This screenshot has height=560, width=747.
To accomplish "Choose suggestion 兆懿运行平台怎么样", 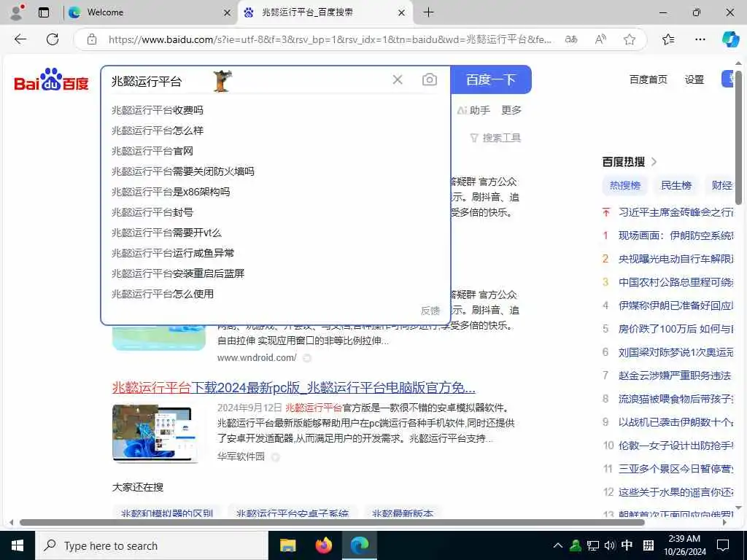I will [276, 131].
